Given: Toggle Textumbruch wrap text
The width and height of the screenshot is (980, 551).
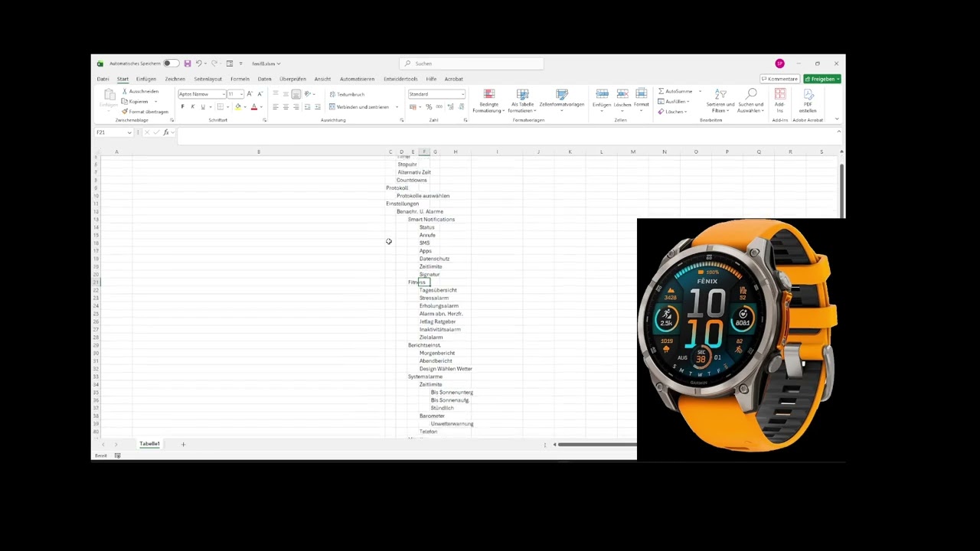Looking at the screenshot, I should click(347, 94).
